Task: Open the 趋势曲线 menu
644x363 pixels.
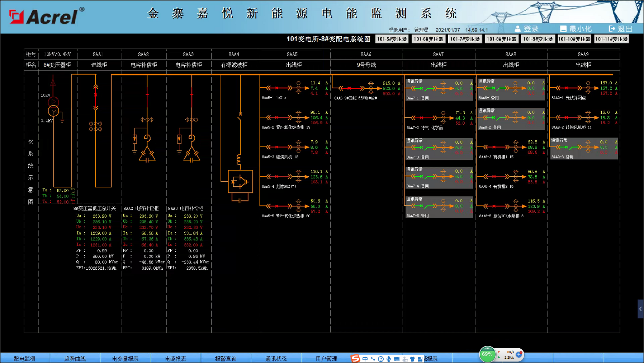Action: [x=75, y=358]
